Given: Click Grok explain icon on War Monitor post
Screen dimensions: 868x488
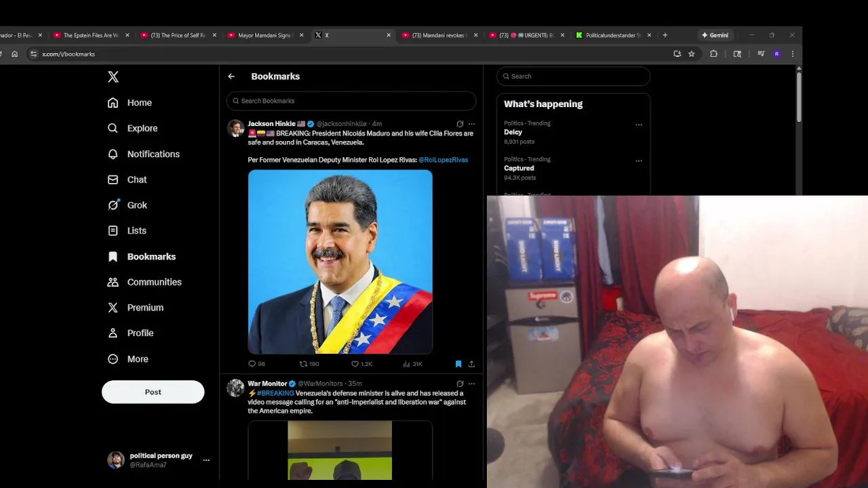Looking at the screenshot, I should (x=460, y=384).
